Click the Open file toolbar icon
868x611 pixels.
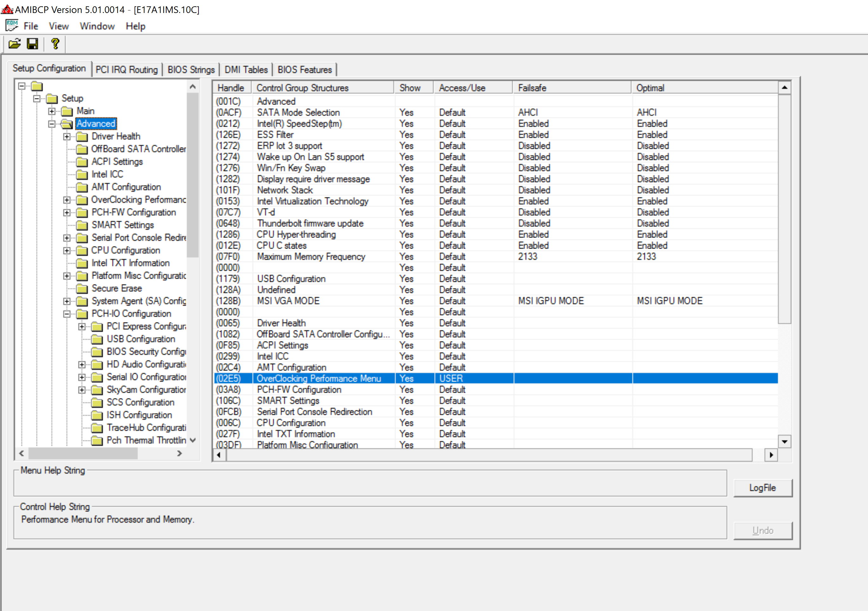(14, 44)
